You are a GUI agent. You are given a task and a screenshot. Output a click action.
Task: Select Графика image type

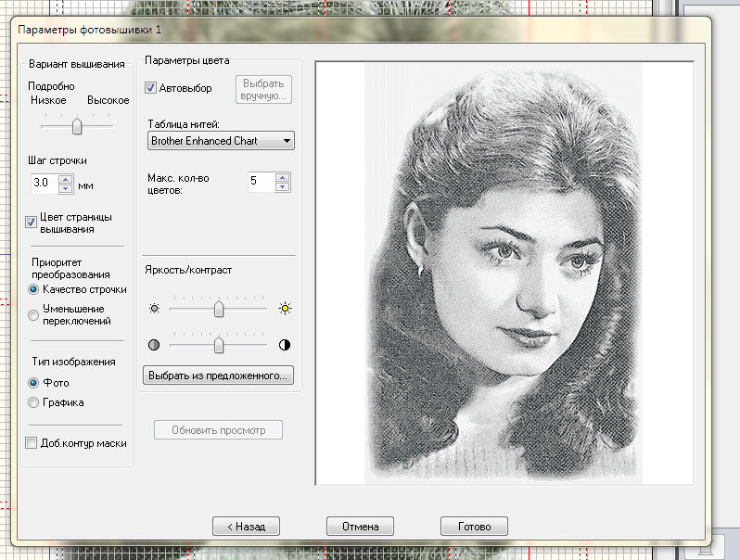coord(34,402)
